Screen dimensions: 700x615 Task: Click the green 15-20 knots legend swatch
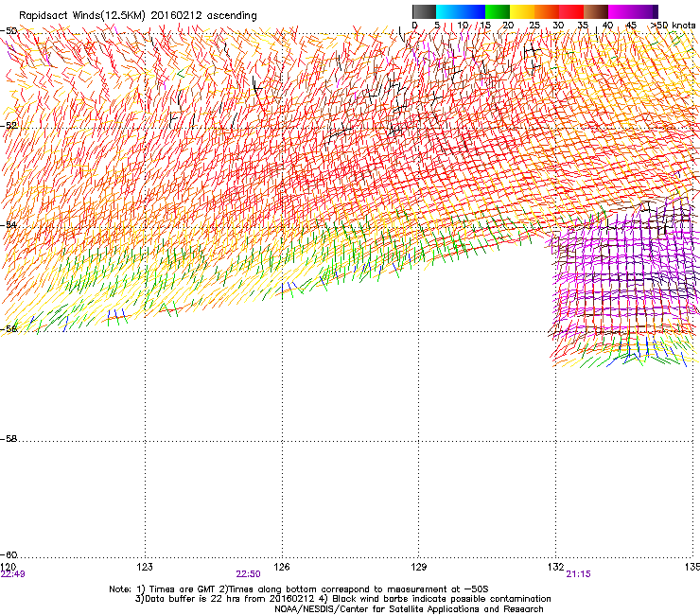pos(498,11)
